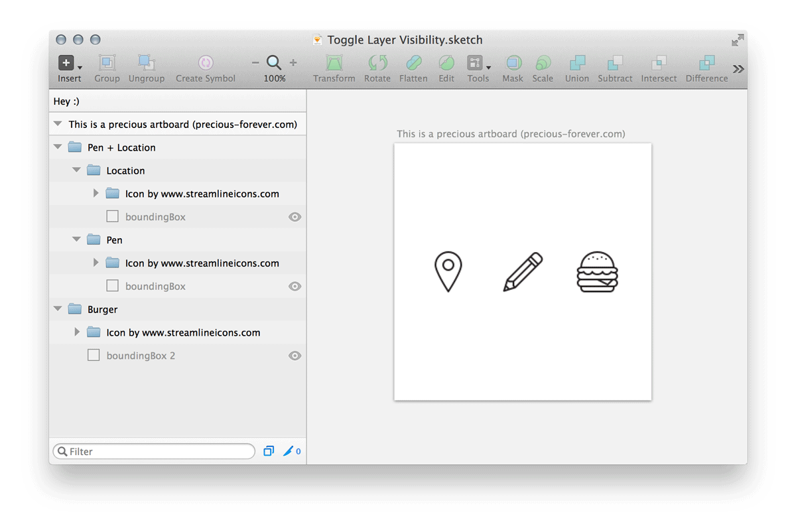Toggle eye icon for Location's boundingBox

click(x=295, y=217)
